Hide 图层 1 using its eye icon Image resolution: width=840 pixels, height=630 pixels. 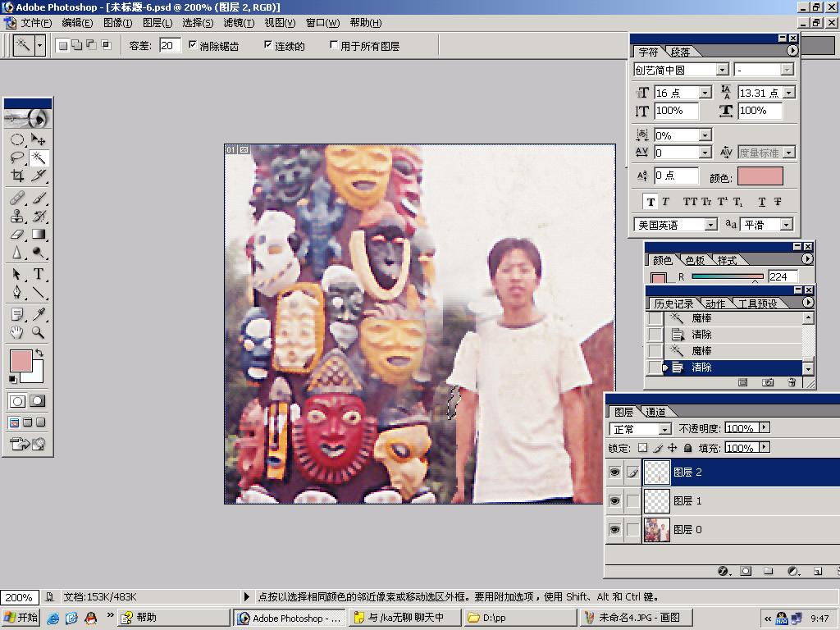pos(614,501)
